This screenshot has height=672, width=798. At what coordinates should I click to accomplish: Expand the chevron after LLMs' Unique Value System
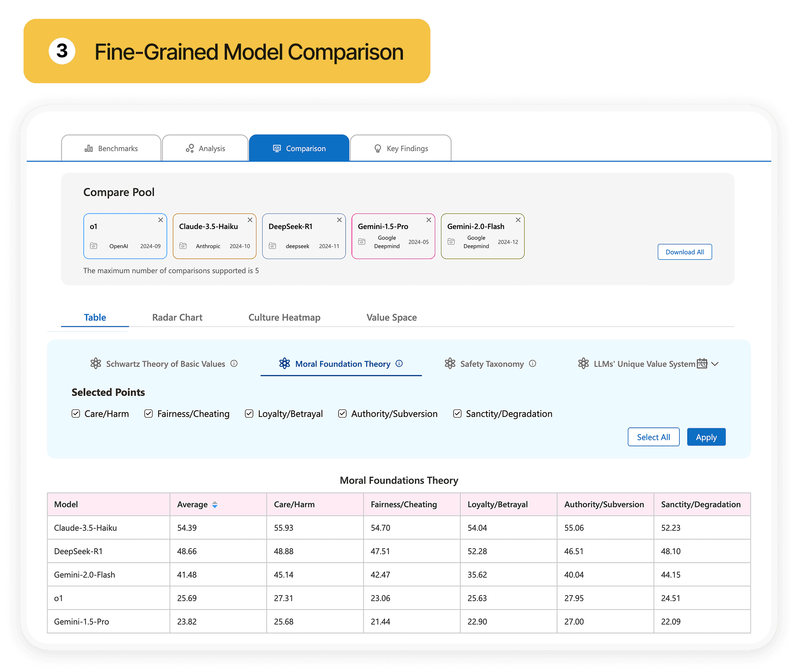point(715,364)
